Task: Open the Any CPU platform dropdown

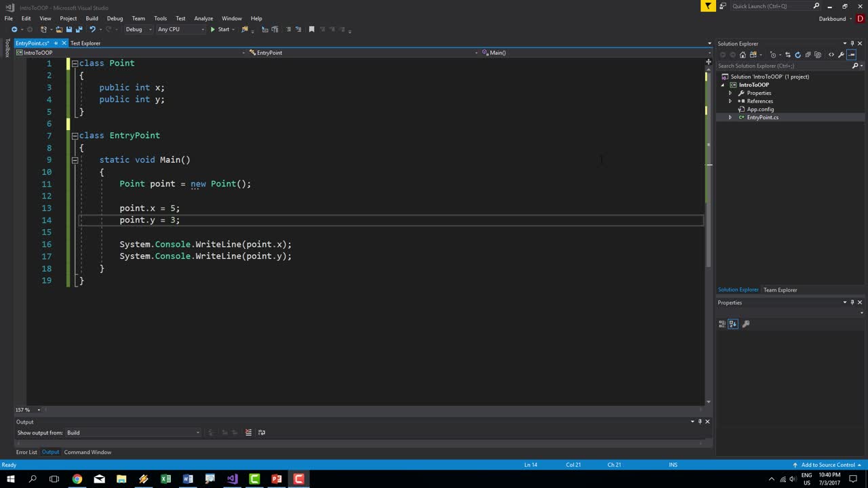Action: click(180, 29)
